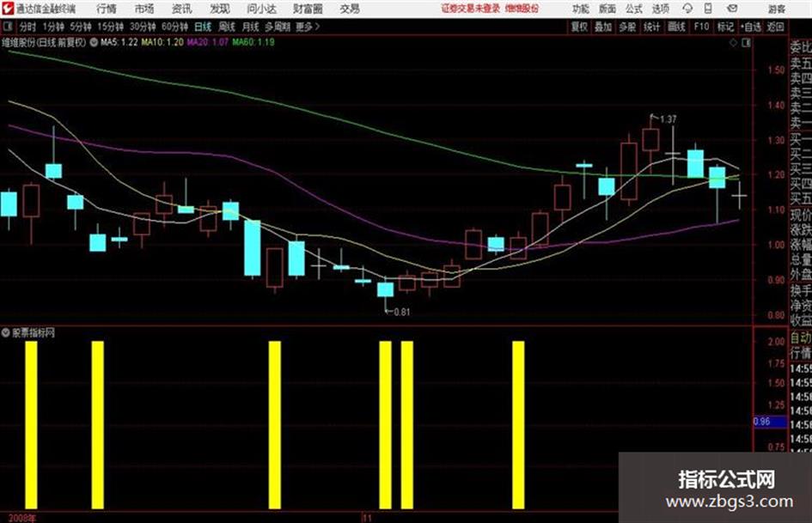812x523 pixels.
Task: Click the MA10: 1.20 value
Action: tap(162, 42)
